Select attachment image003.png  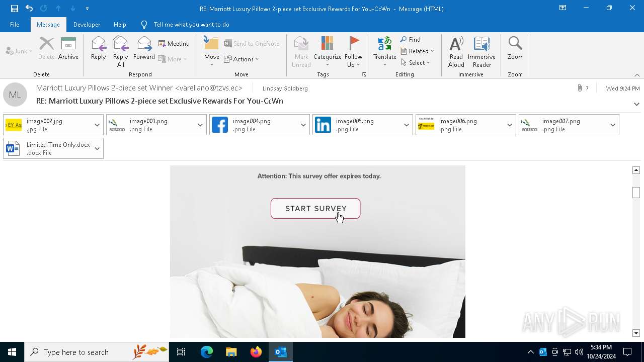click(x=150, y=125)
